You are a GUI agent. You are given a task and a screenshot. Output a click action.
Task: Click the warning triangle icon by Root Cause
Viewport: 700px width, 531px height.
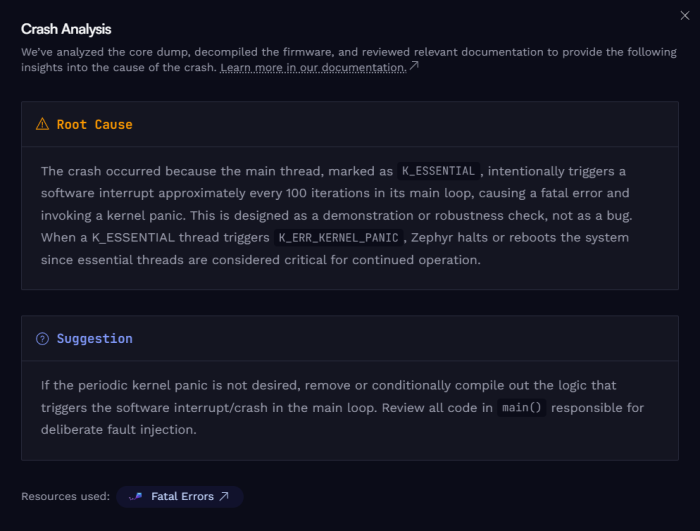click(x=42, y=124)
